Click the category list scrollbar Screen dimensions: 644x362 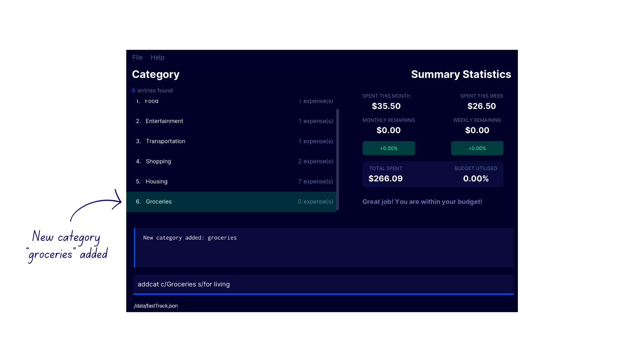(x=337, y=160)
